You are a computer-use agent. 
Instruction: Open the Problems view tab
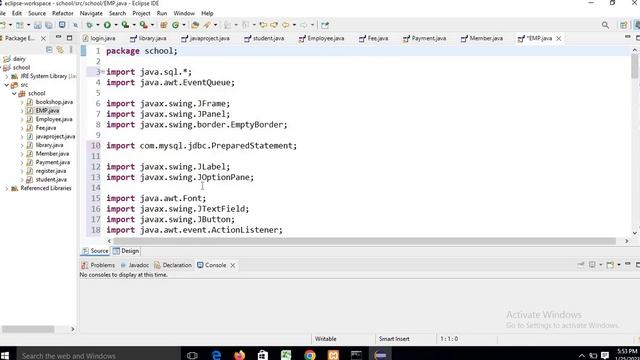coord(98,265)
